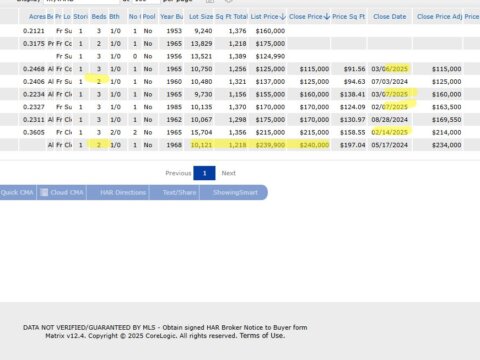Sort by the Acres column header

[37, 17]
